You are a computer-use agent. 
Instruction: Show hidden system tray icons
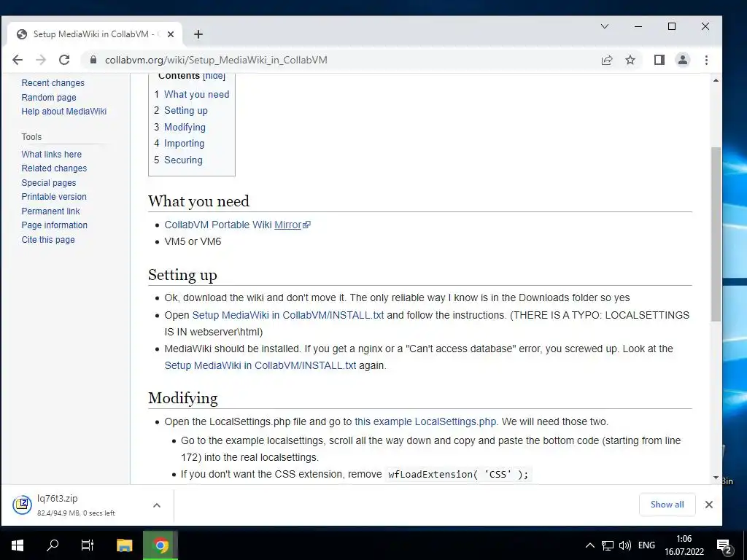coord(589,545)
